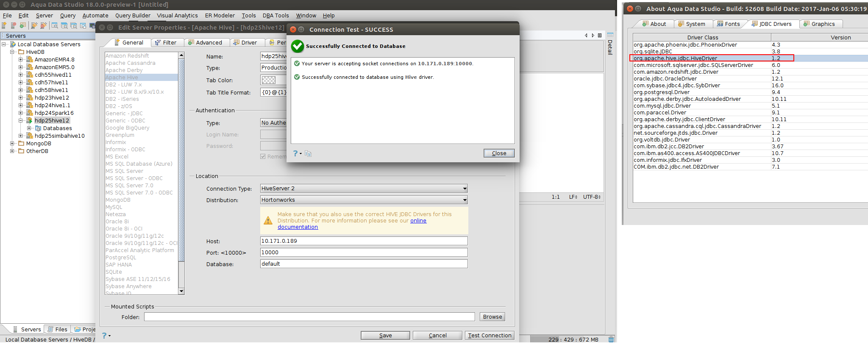Image resolution: width=868 pixels, height=350 pixels.
Task: Click the UTF-8 encoding selector in status bar
Action: click(592, 197)
